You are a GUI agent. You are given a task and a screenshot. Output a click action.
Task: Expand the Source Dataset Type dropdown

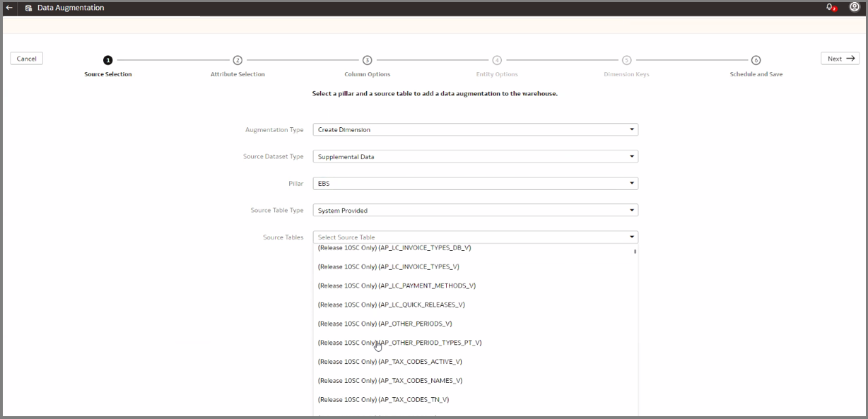click(x=476, y=157)
